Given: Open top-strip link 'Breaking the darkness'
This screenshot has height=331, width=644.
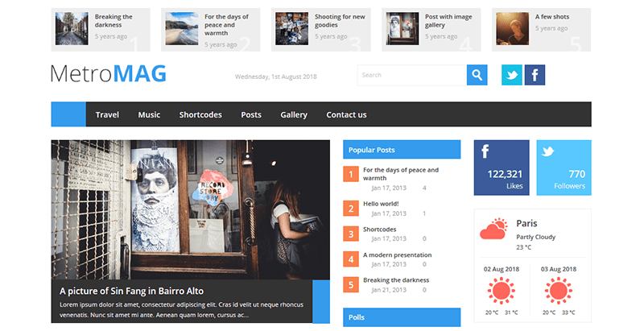Looking at the screenshot, I should [x=114, y=21].
